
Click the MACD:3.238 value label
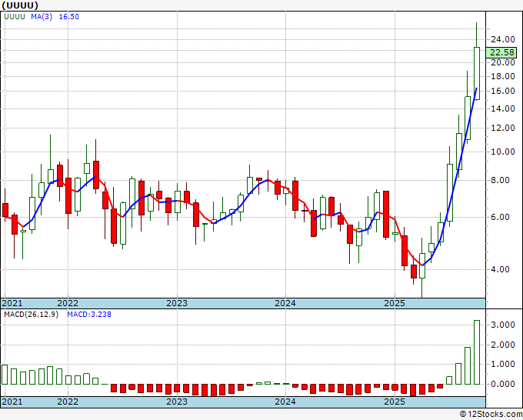click(89, 315)
